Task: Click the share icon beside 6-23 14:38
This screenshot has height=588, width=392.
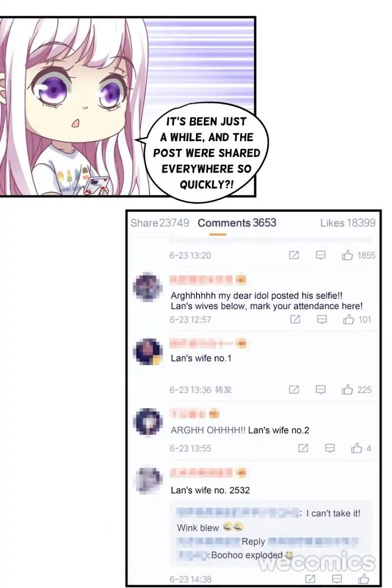Action: [310, 578]
